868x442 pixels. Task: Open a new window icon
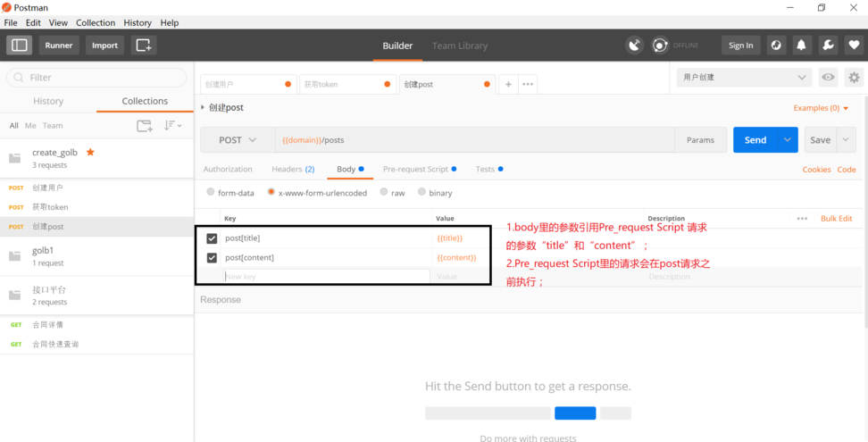click(144, 46)
